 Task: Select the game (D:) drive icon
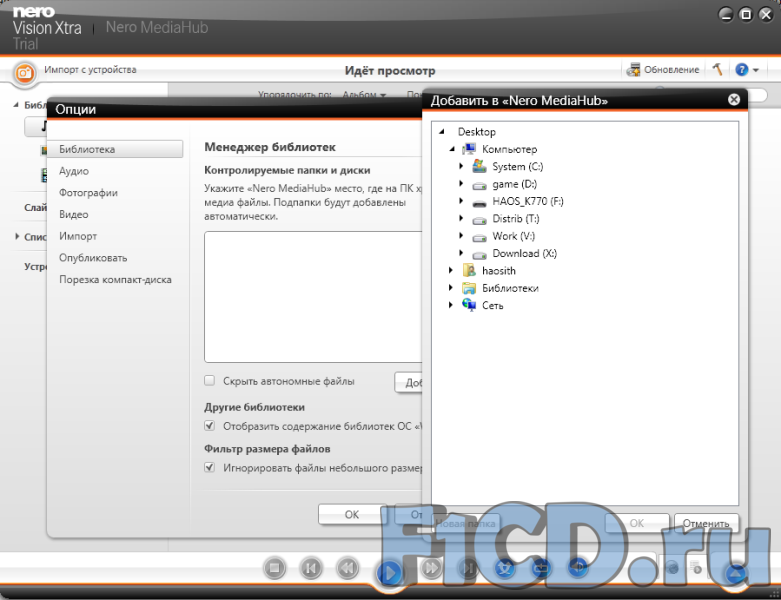[x=479, y=185]
